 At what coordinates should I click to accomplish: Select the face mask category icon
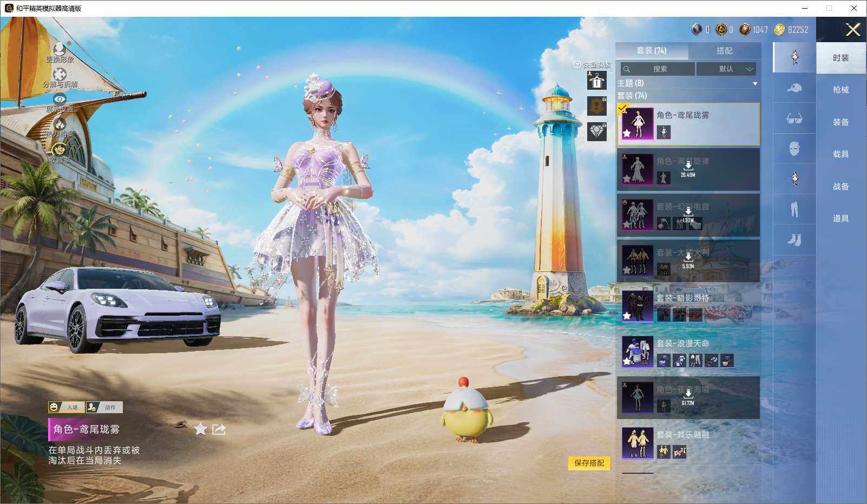coord(794,149)
